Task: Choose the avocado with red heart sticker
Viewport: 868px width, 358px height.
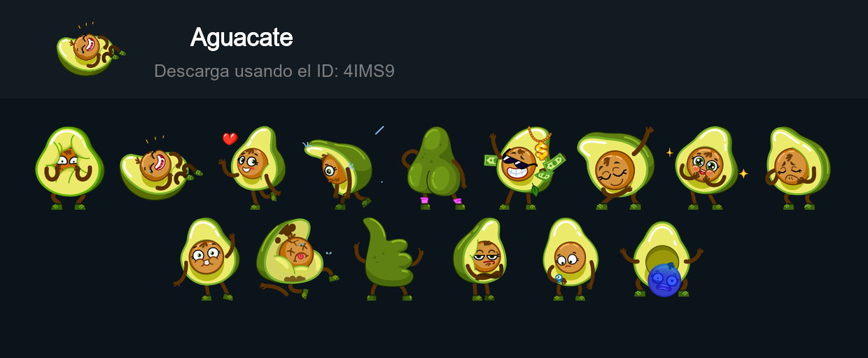Action: click(253, 168)
